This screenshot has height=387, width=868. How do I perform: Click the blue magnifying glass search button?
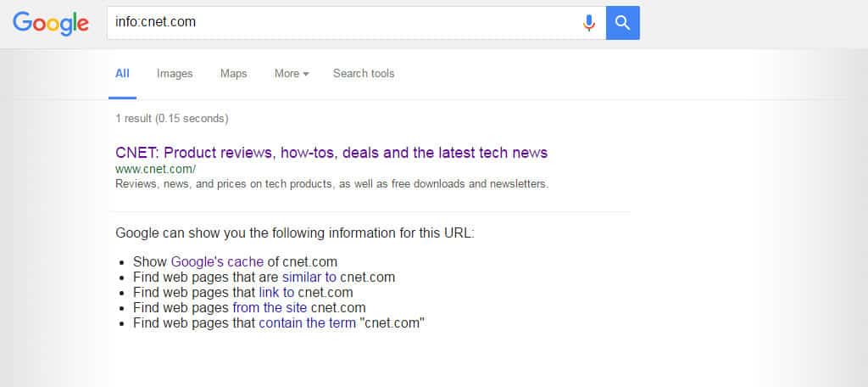pyautogui.click(x=623, y=23)
